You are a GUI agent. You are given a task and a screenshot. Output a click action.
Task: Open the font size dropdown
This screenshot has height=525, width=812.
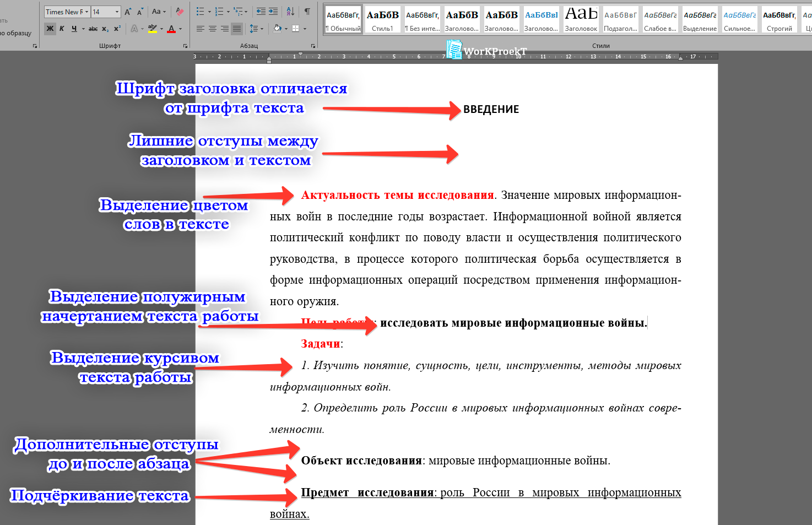117,11
